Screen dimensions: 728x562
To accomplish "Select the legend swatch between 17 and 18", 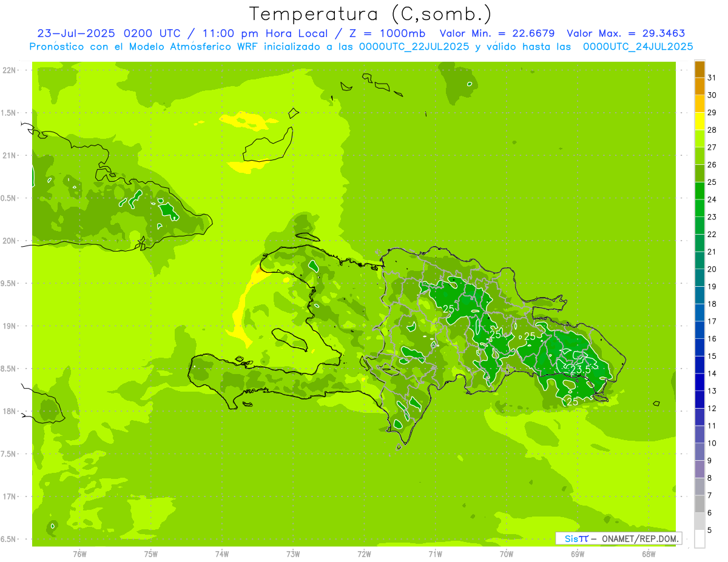I will (699, 313).
